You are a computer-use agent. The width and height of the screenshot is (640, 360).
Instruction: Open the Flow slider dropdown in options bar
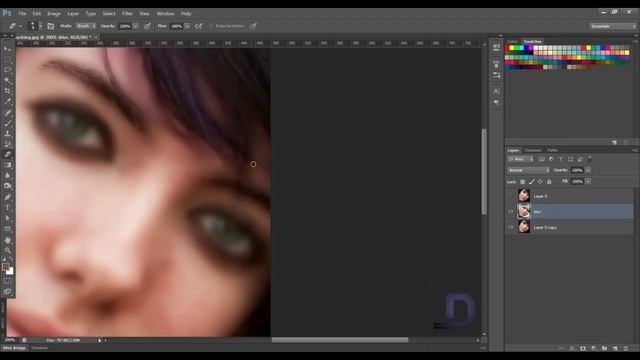pyautogui.click(x=187, y=26)
